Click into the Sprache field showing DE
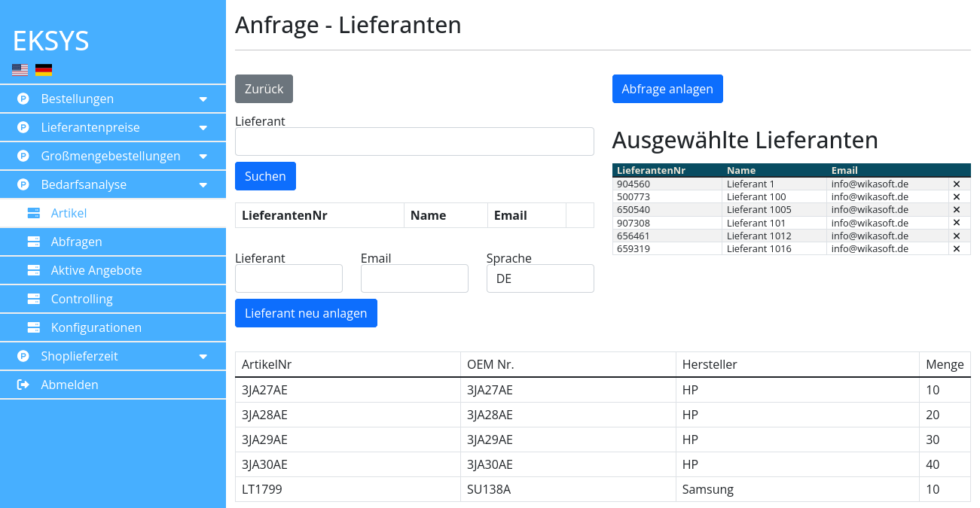The height and width of the screenshot is (508, 980). pyautogui.click(x=539, y=278)
